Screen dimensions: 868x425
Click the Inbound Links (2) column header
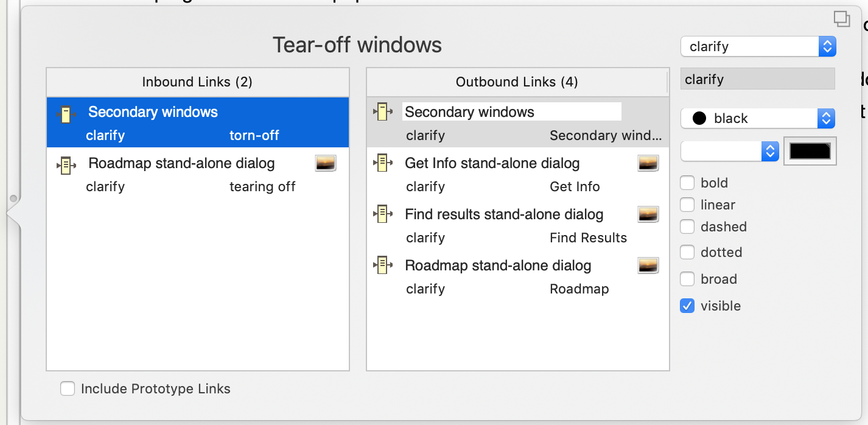(x=197, y=82)
